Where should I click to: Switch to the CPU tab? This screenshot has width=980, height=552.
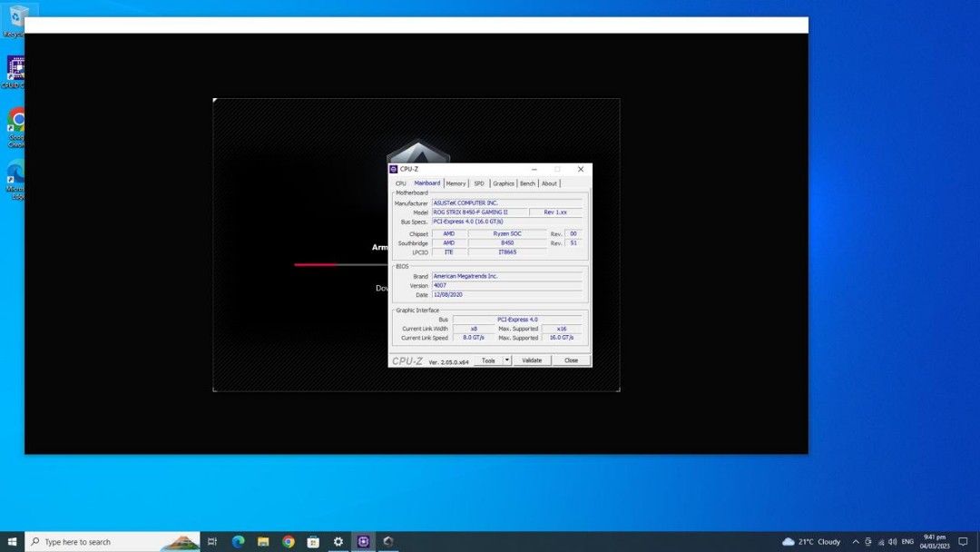401,183
